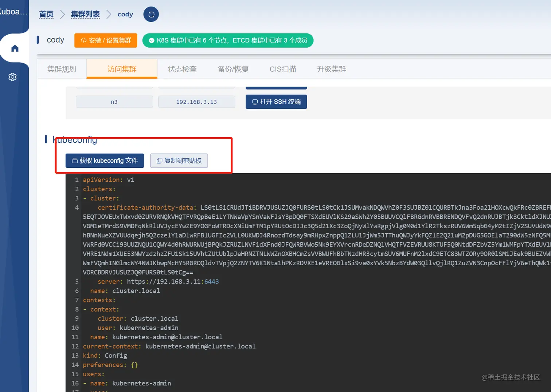The image size is (551, 392).
Task: Click 获取 kubeconfig 文件 button
Action: 105,161
